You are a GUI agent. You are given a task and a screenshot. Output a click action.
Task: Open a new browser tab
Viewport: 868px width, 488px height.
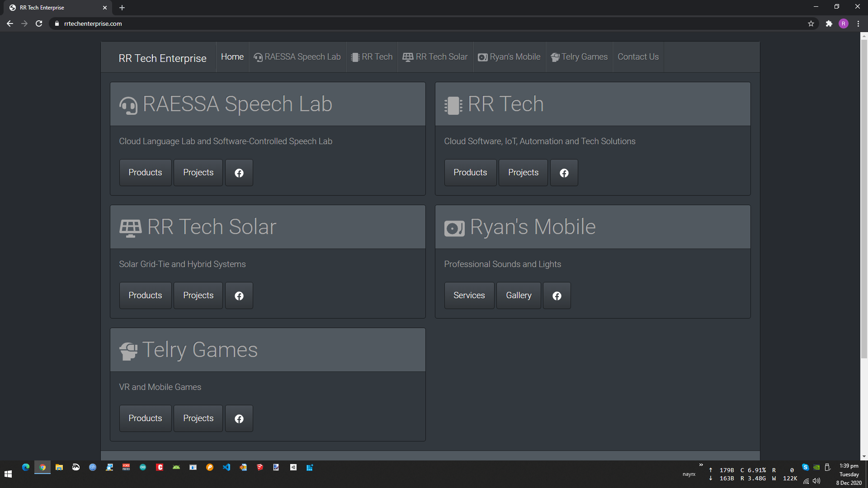click(x=122, y=8)
